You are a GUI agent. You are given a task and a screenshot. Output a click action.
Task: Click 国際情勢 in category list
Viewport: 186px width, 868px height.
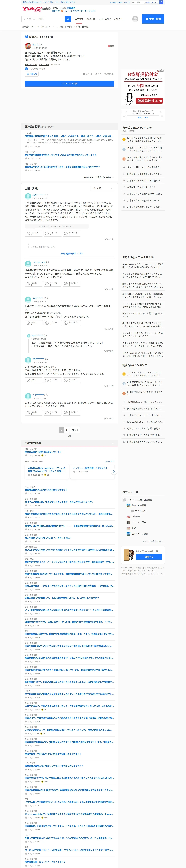tap(136, 517)
